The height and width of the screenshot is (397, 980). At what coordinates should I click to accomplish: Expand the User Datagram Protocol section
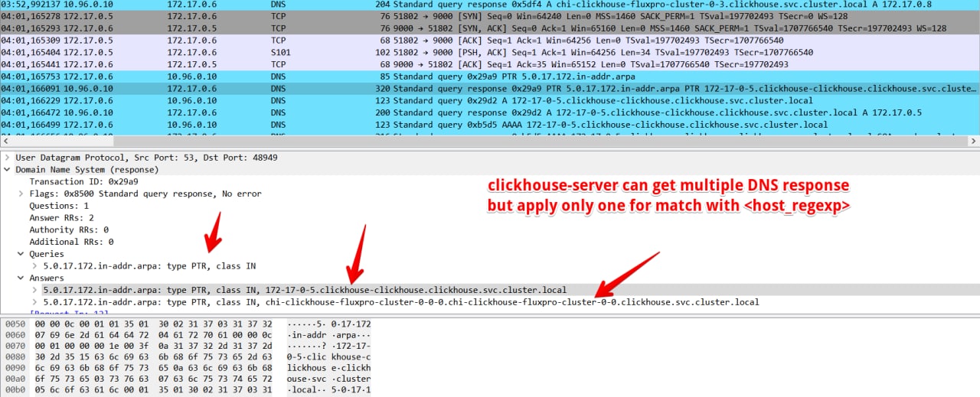tap(8, 158)
